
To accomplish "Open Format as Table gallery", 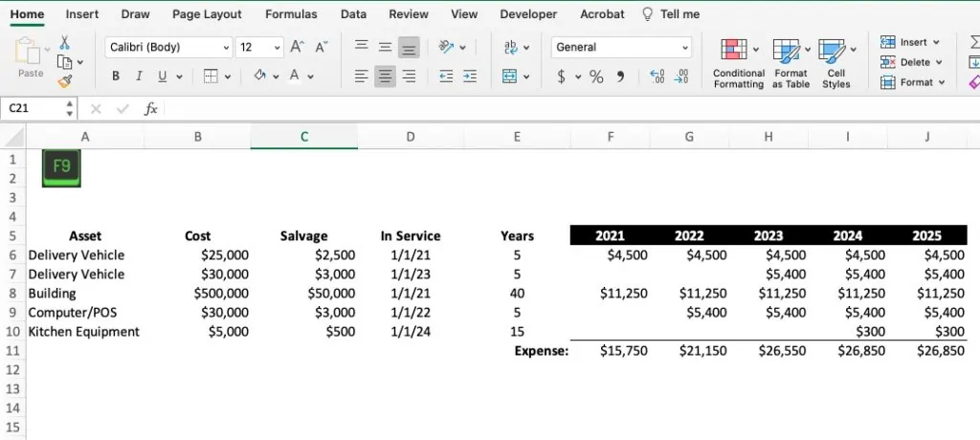I will (791, 64).
